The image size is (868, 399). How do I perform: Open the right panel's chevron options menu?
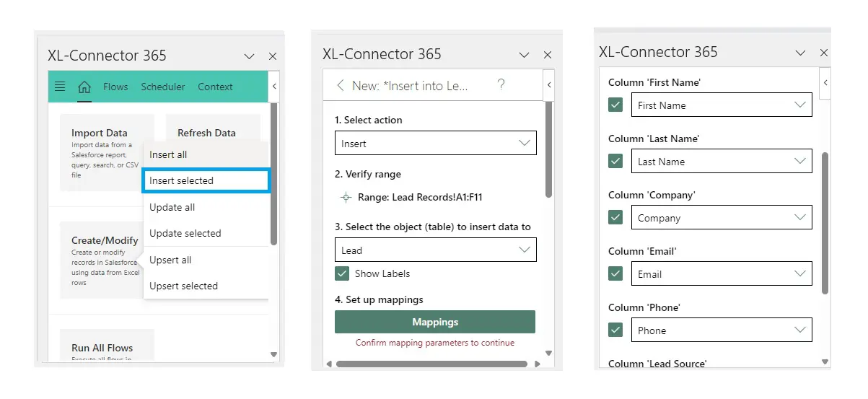click(x=800, y=53)
